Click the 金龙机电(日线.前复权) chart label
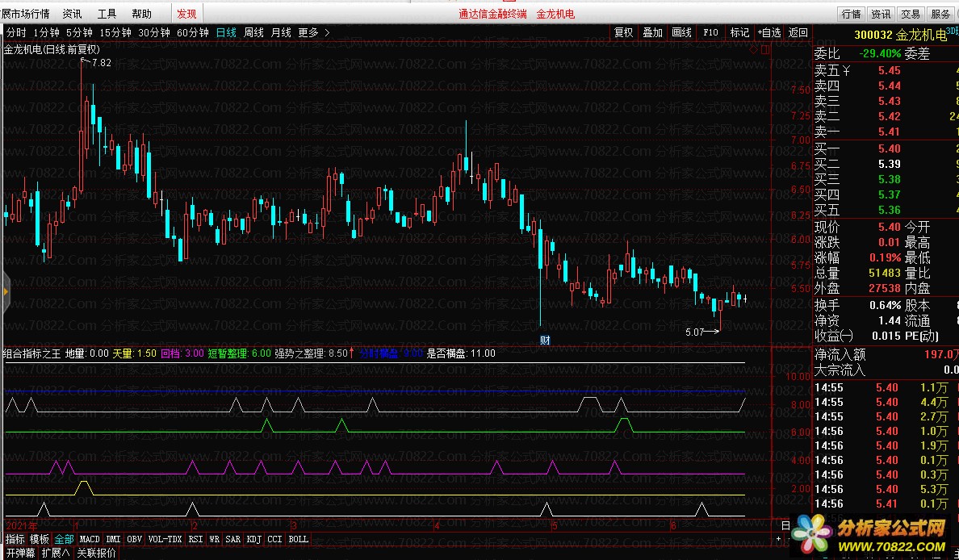 [52, 49]
